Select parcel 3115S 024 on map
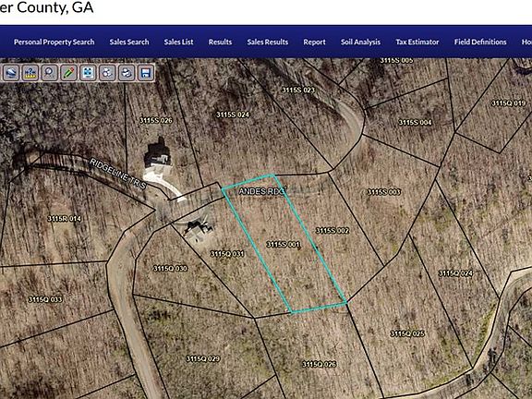The height and width of the screenshot is (399, 532). [233, 115]
